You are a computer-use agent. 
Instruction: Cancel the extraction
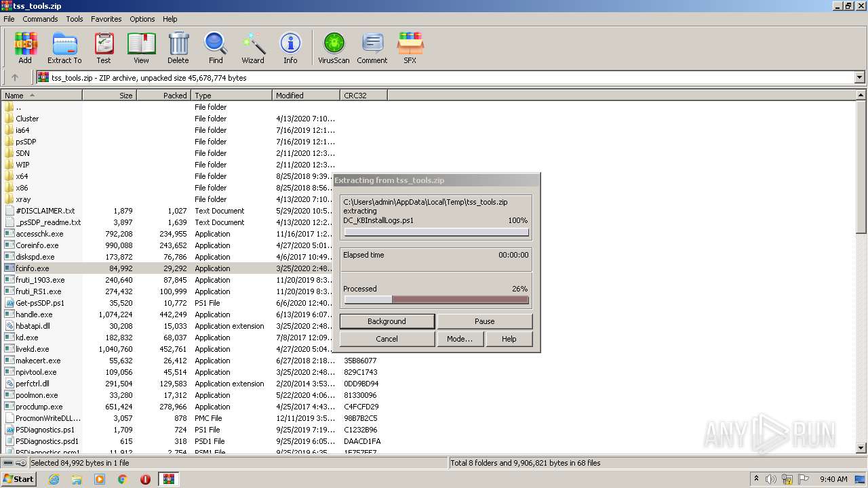[x=387, y=339]
